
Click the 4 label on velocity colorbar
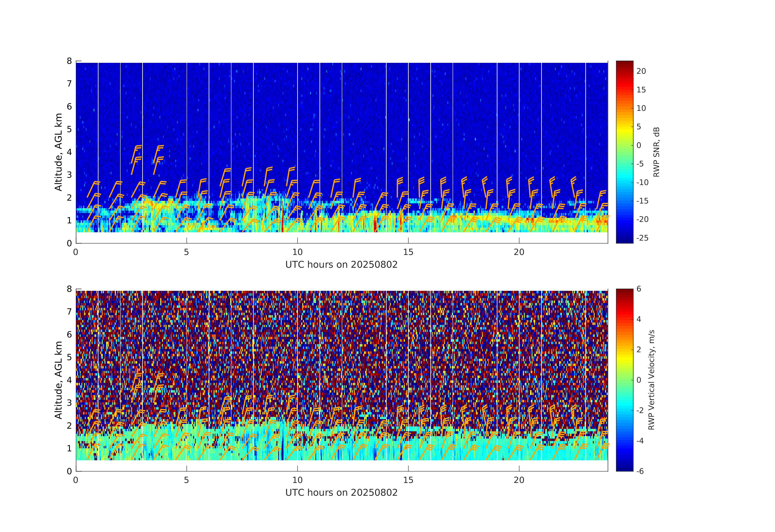[x=639, y=319]
